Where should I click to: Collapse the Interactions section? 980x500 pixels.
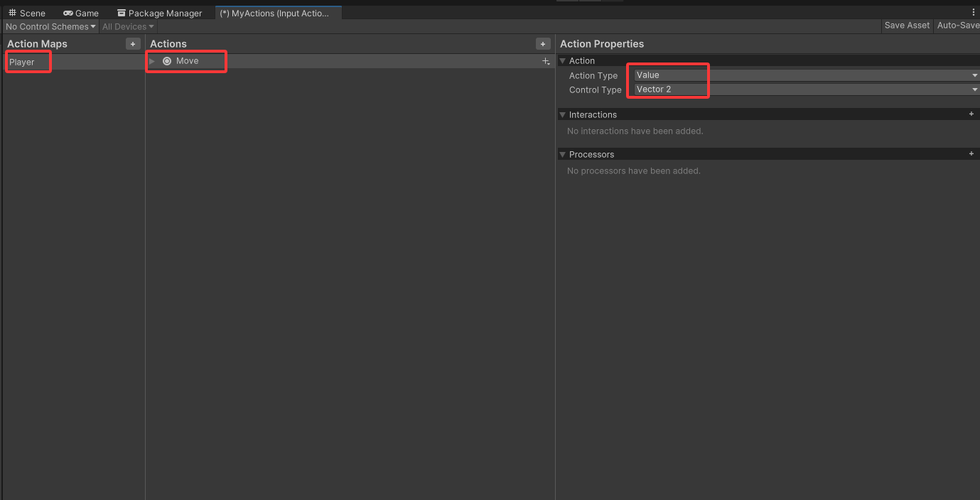(563, 115)
